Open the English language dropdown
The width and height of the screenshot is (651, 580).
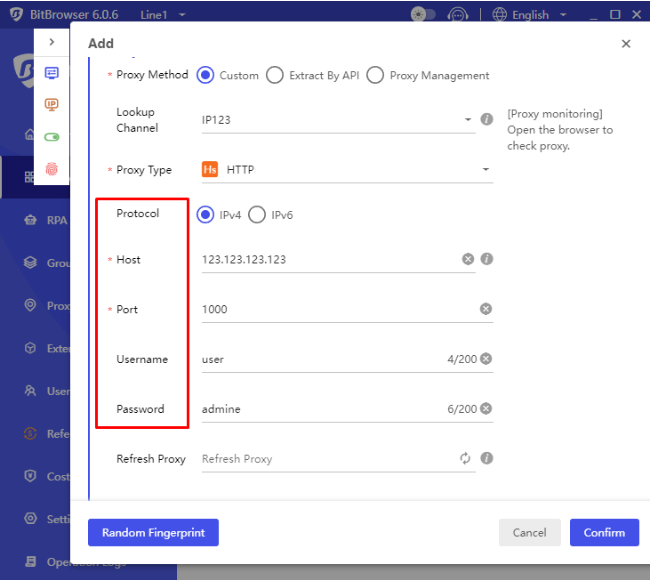pyautogui.click(x=530, y=15)
